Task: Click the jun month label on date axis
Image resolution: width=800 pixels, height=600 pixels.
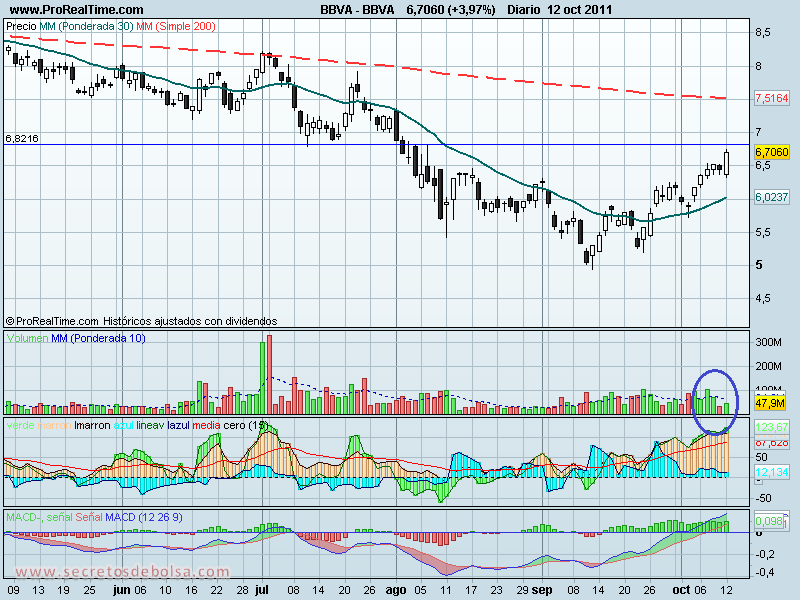Action: point(121,590)
